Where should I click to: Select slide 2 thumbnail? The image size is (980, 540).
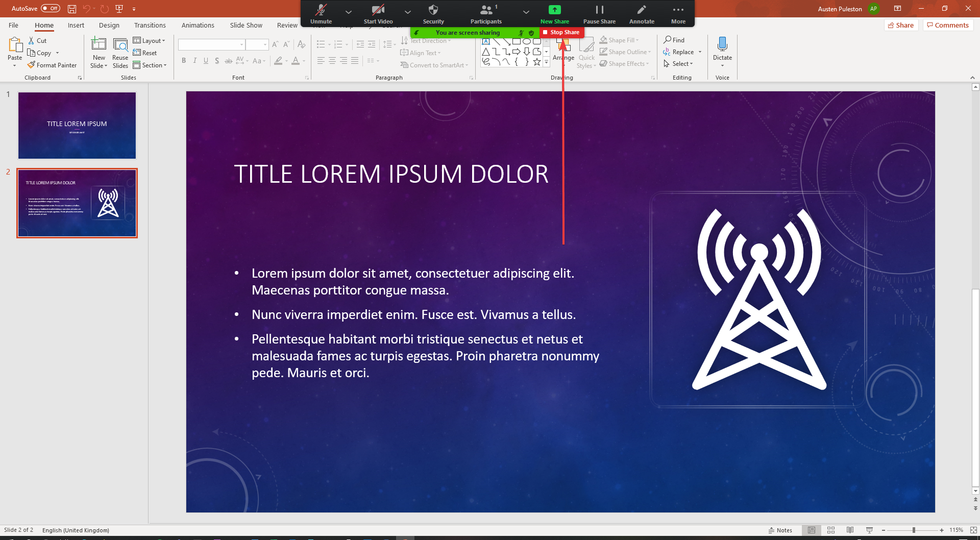(77, 203)
